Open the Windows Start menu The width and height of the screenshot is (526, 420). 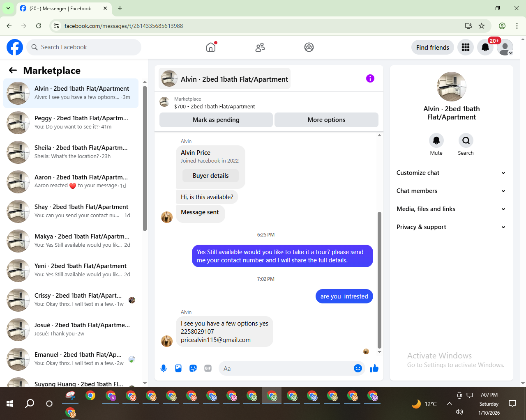[x=10, y=404]
